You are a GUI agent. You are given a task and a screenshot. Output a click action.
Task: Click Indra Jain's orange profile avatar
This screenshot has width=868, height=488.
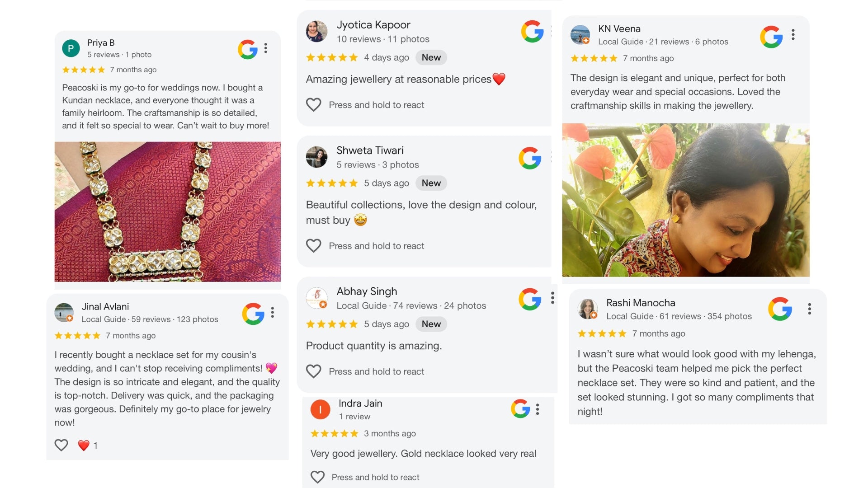320,409
